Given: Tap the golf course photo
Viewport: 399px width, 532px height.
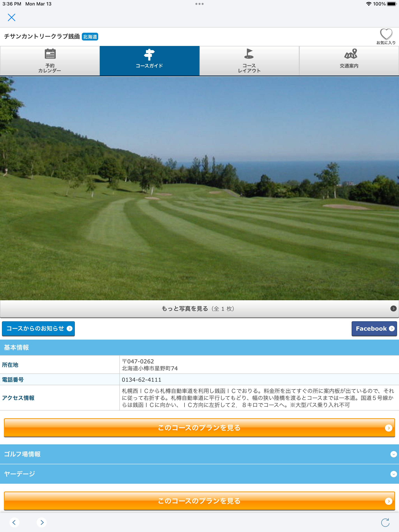Looking at the screenshot, I should pyautogui.click(x=199, y=188).
